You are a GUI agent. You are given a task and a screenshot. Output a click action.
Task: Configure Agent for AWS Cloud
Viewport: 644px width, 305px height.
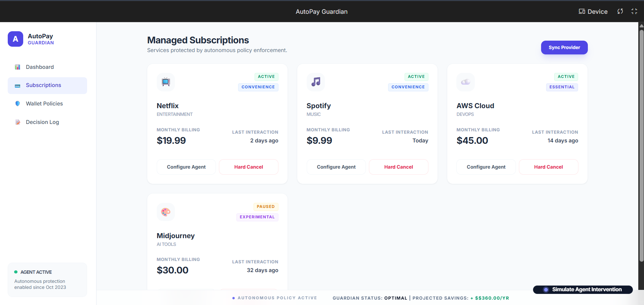[486, 167]
